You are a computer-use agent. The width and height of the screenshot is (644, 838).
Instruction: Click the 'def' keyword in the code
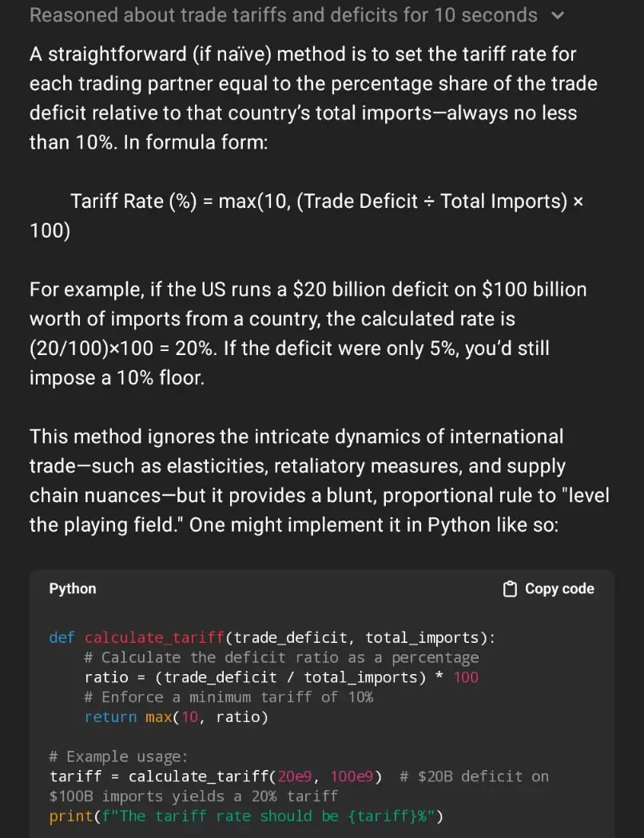pos(62,637)
